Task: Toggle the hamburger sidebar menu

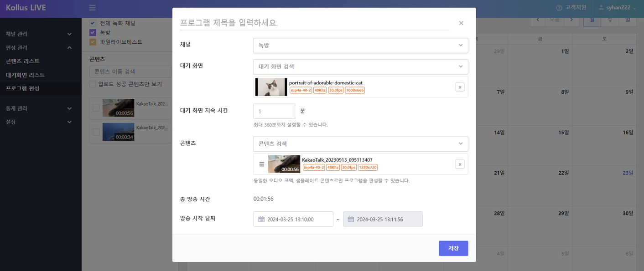Action: [x=92, y=8]
